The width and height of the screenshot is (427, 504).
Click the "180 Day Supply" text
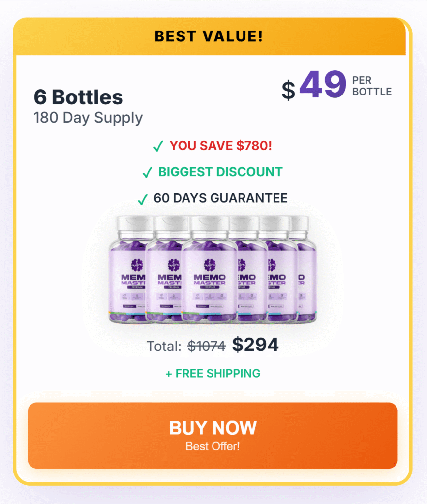pyautogui.click(x=88, y=118)
